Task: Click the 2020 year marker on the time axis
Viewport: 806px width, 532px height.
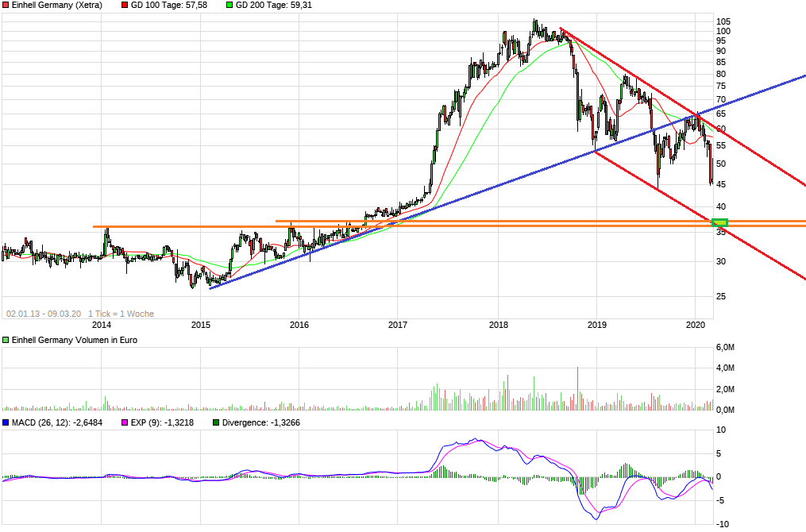Action: click(696, 325)
